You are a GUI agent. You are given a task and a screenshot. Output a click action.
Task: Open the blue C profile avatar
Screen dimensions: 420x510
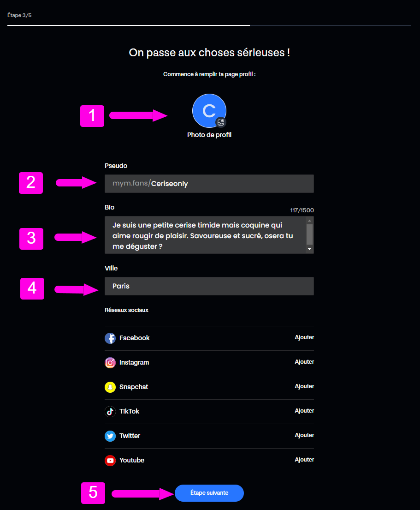click(209, 111)
